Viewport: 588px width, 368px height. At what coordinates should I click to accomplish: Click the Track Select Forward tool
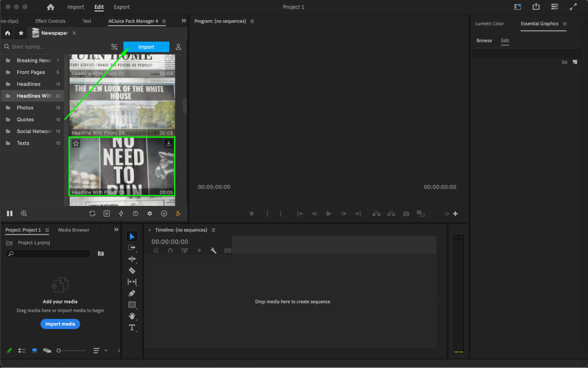pos(132,248)
